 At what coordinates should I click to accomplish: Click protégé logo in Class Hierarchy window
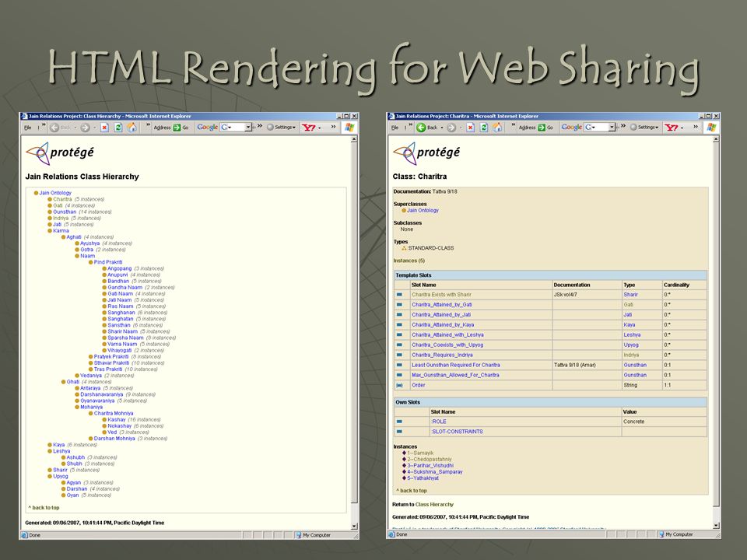click(x=60, y=153)
